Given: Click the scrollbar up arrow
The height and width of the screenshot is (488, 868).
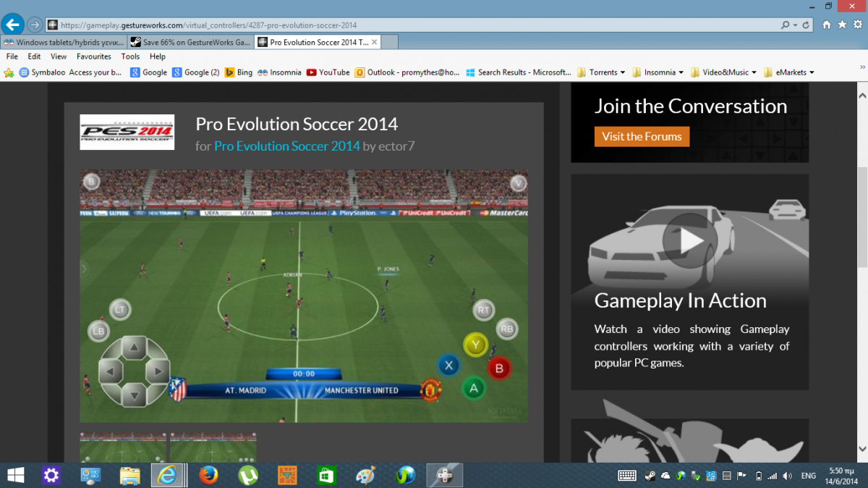Looking at the screenshot, I should tap(861, 94).
